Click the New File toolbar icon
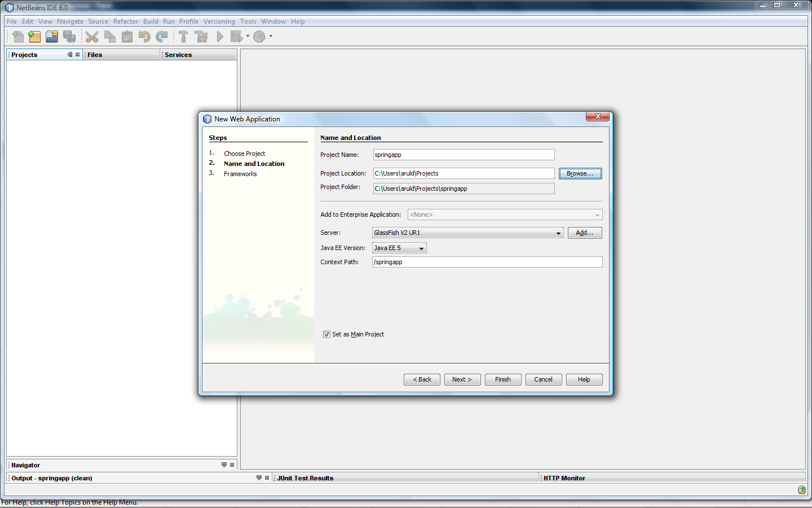 coord(17,37)
